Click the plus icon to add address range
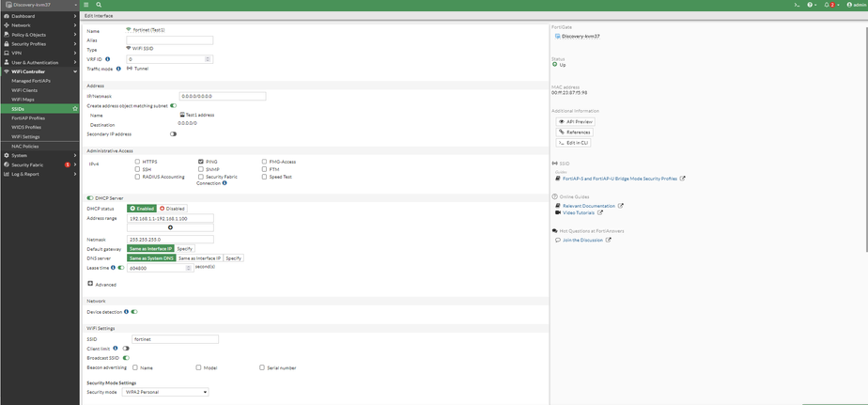The width and height of the screenshot is (868, 405). (171, 227)
